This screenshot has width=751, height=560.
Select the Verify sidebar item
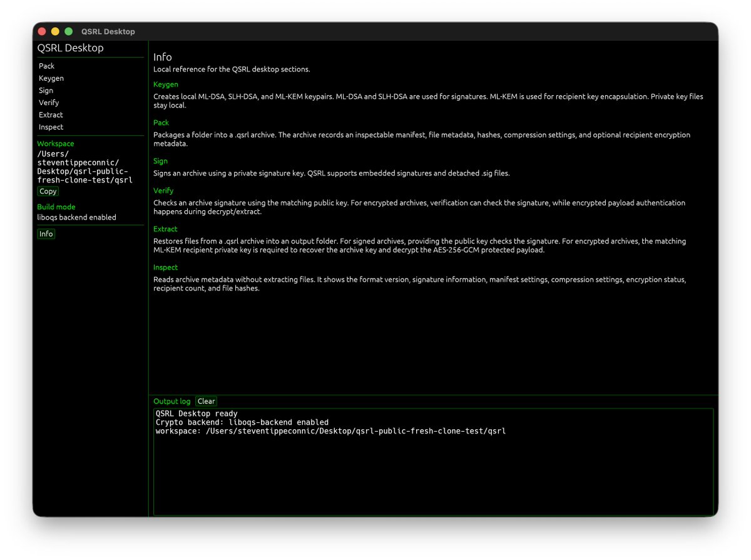click(49, 103)
